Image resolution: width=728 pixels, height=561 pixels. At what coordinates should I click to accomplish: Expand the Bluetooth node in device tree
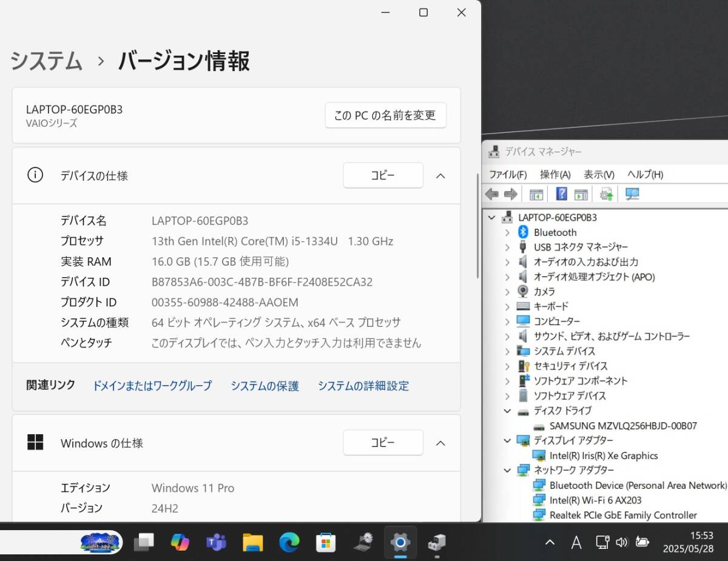point(507,232)
